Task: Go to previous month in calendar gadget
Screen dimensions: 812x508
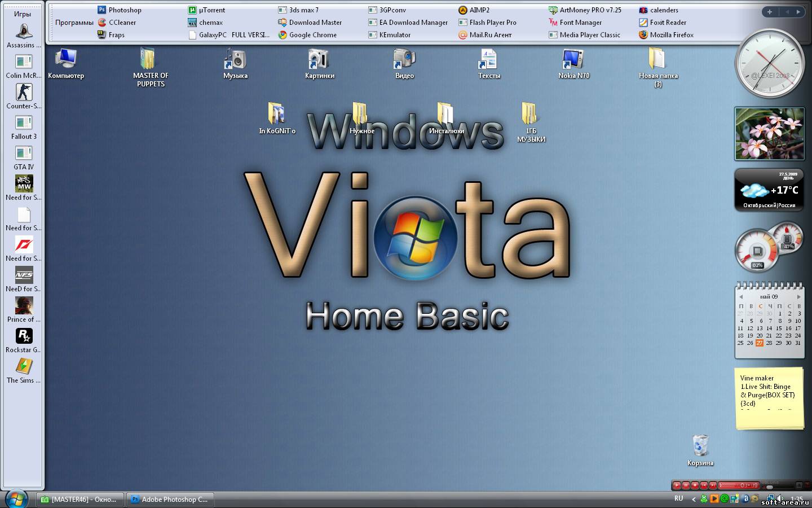Action: (741, 296)
